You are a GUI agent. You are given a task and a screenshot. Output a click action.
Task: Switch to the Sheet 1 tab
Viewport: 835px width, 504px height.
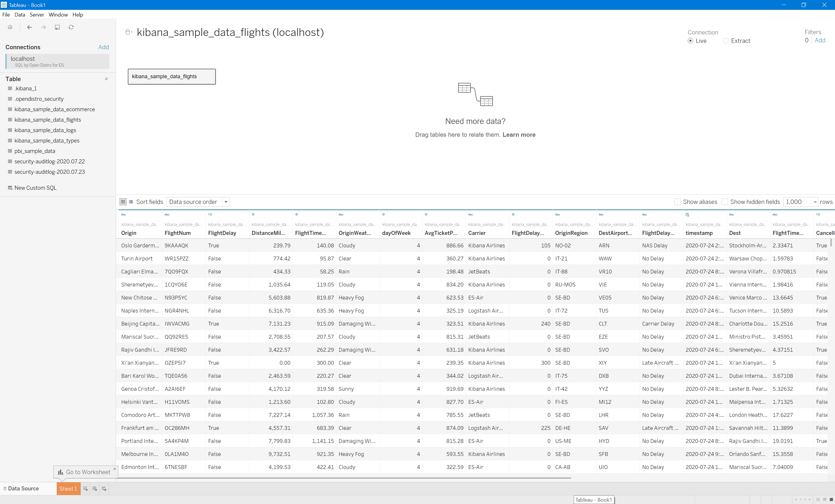(x=68, y=488)
